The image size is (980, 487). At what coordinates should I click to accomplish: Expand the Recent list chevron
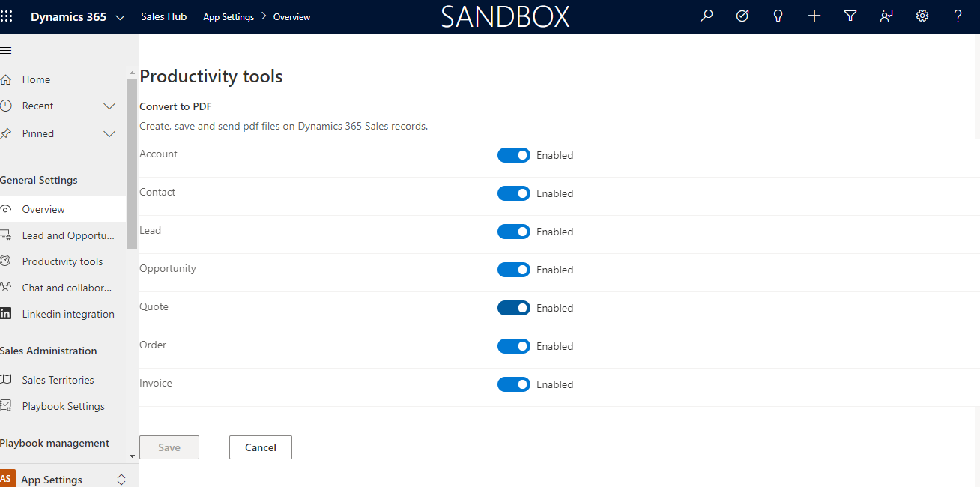(109, 106)
